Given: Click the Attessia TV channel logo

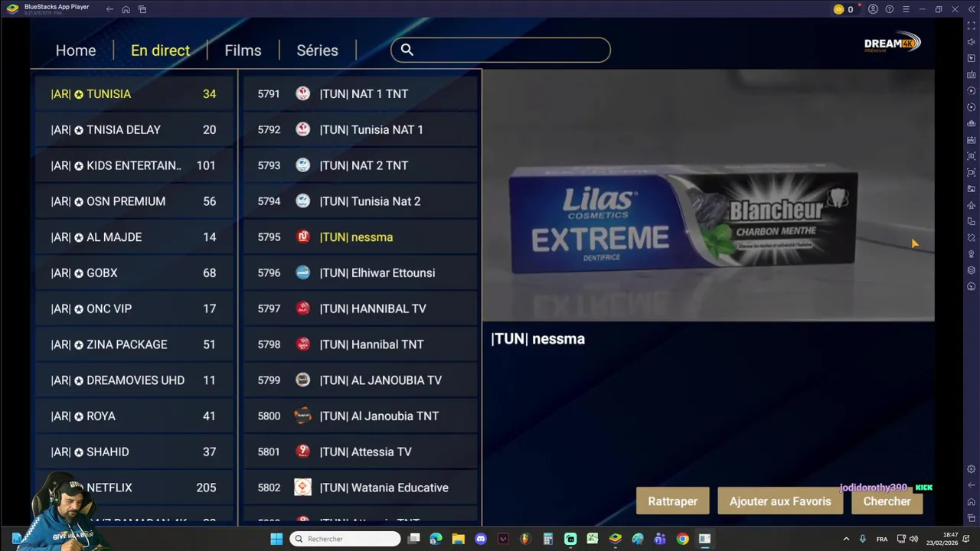Looking at the screenshot, I should tap(303, 452).
